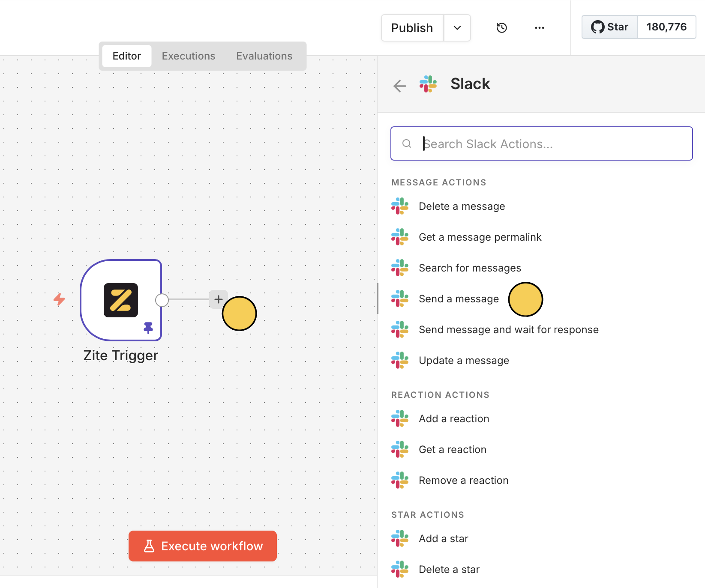Click the Slack icon beside Delete a message
Viewport: 705px width, 588px height.
point(400,206)
